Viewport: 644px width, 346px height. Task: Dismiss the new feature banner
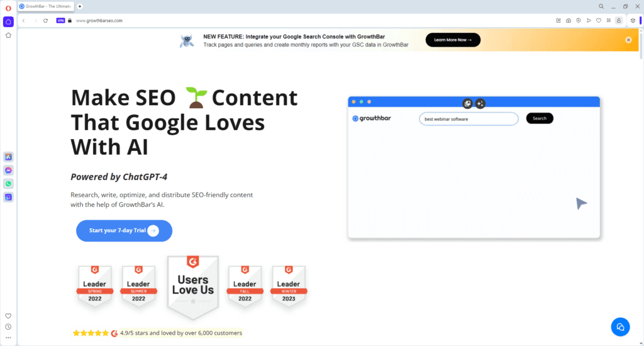point(628,40)
